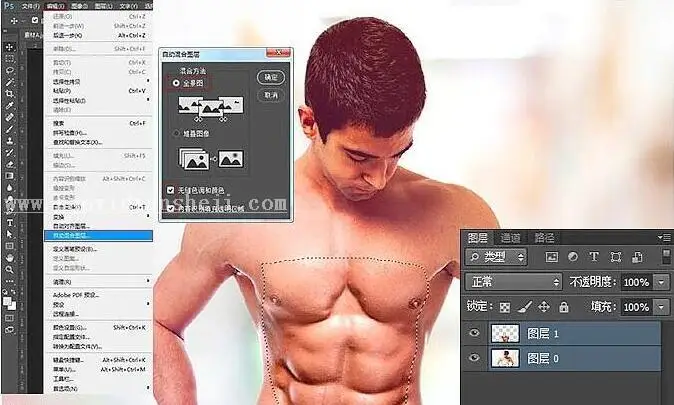Screen dimensions: 674x405
Task: Open the 不透明度 slider arrow
Action: click(661, 282)
